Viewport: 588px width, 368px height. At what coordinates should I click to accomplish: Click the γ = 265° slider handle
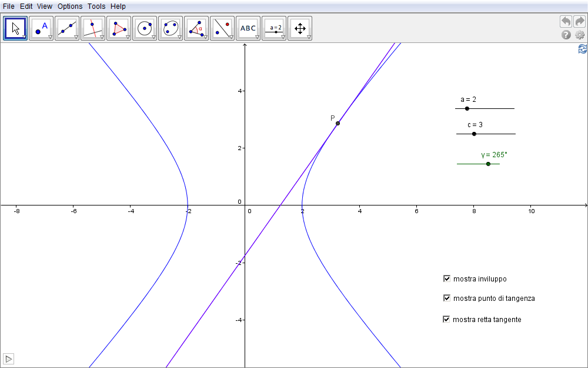coord(488,164)
